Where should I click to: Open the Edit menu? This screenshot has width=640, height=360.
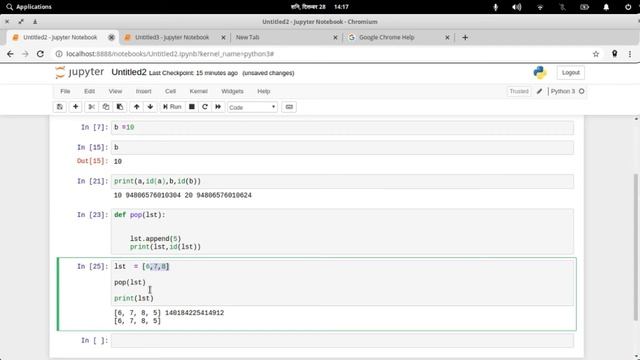pyautogui.click(x=89, y=91)
